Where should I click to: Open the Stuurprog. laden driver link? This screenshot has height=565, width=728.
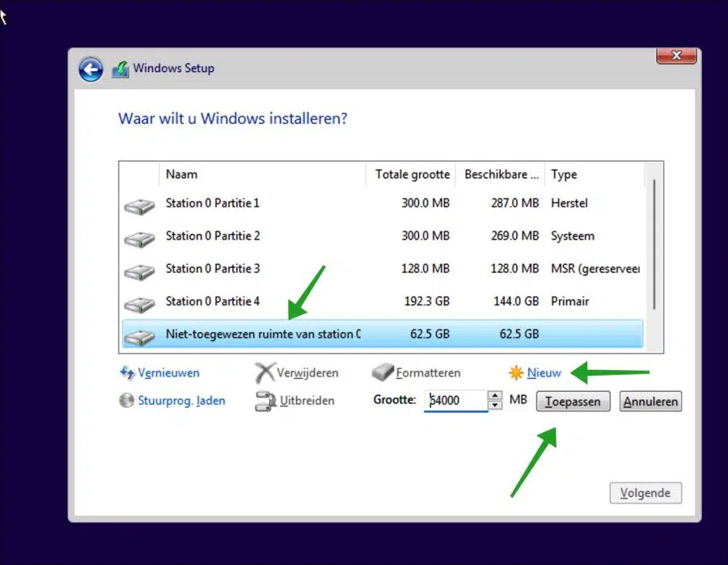[x=181, y=401]
